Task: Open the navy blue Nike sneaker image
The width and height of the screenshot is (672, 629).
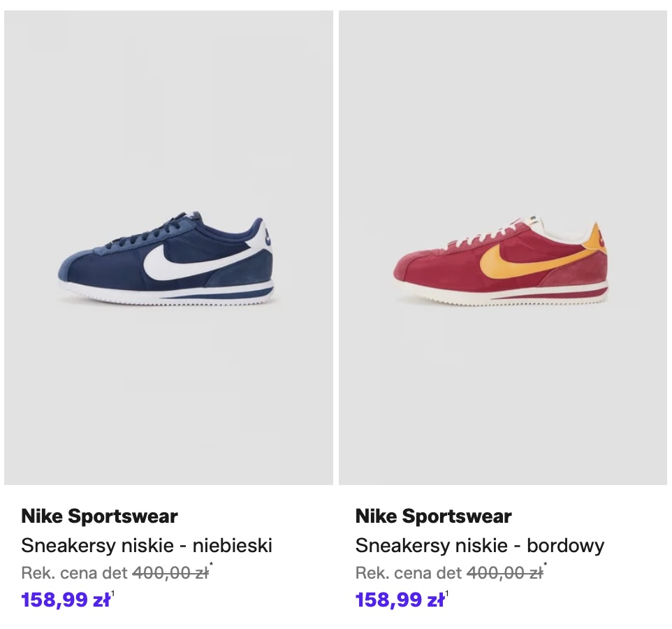Action: (168, 247)
